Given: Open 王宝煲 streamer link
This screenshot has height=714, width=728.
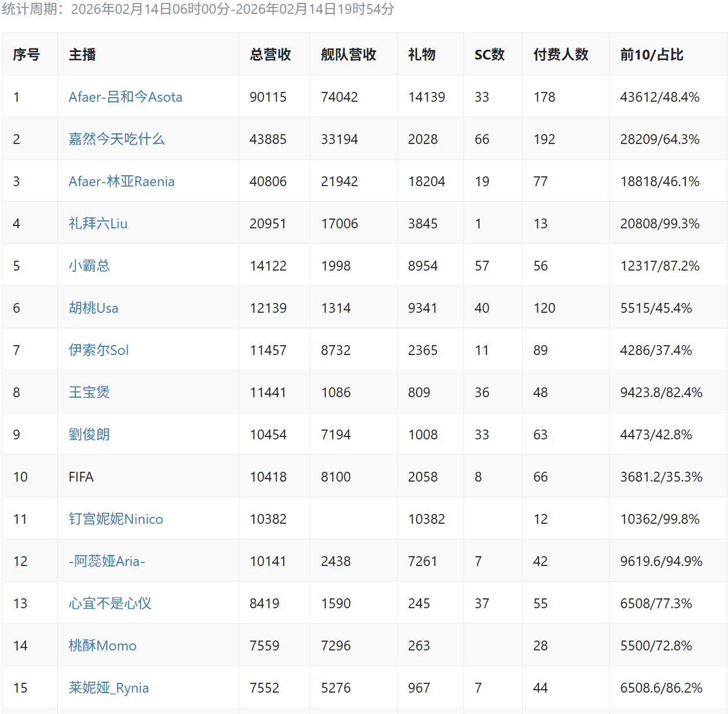Looking at the screenshot, I should [x=89, y=393].
